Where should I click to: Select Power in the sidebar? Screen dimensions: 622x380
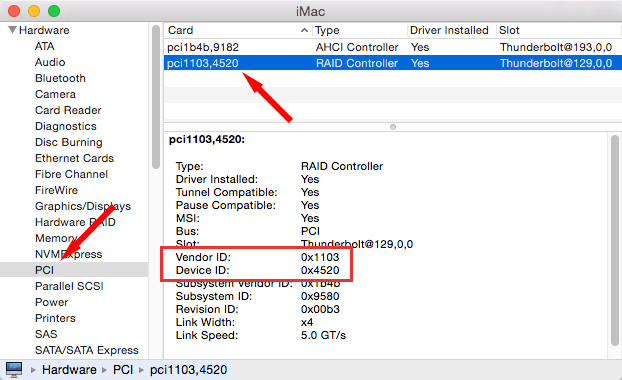(x=52, y=302)
